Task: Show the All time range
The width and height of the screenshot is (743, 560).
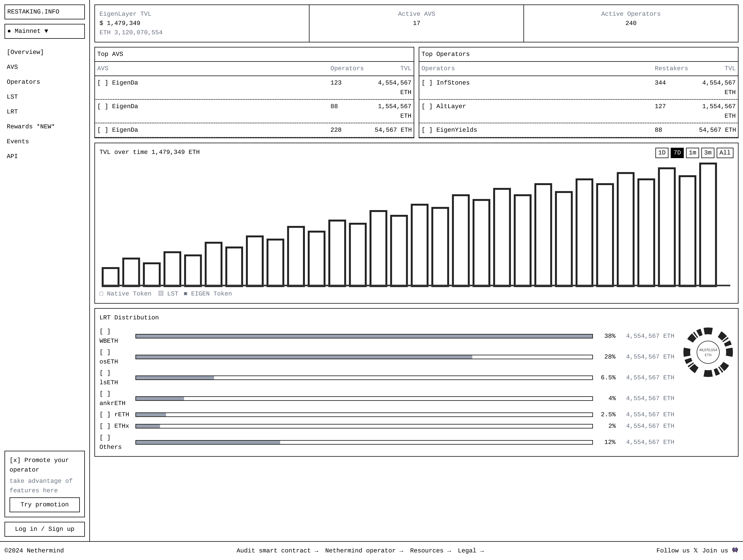Action: pos(725,153)
